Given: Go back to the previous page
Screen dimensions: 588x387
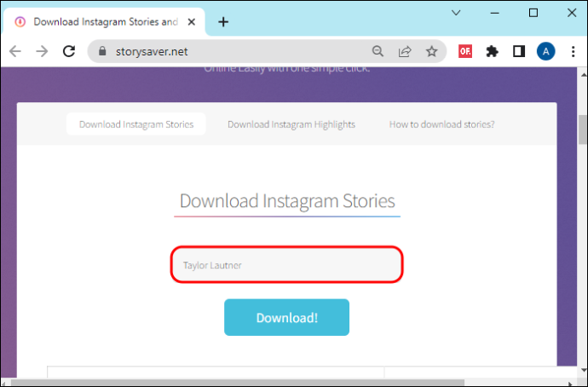Looking at the screenshot, I should coord(15,51).
